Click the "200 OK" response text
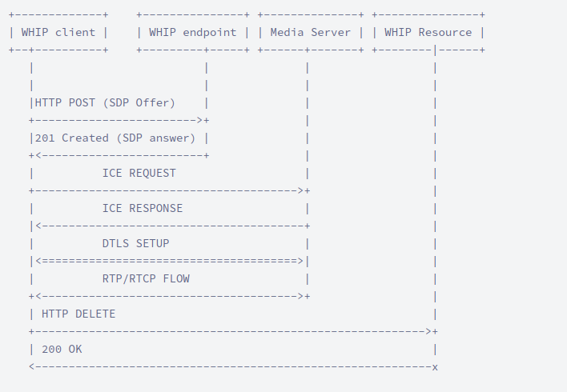 click(62, 349)
